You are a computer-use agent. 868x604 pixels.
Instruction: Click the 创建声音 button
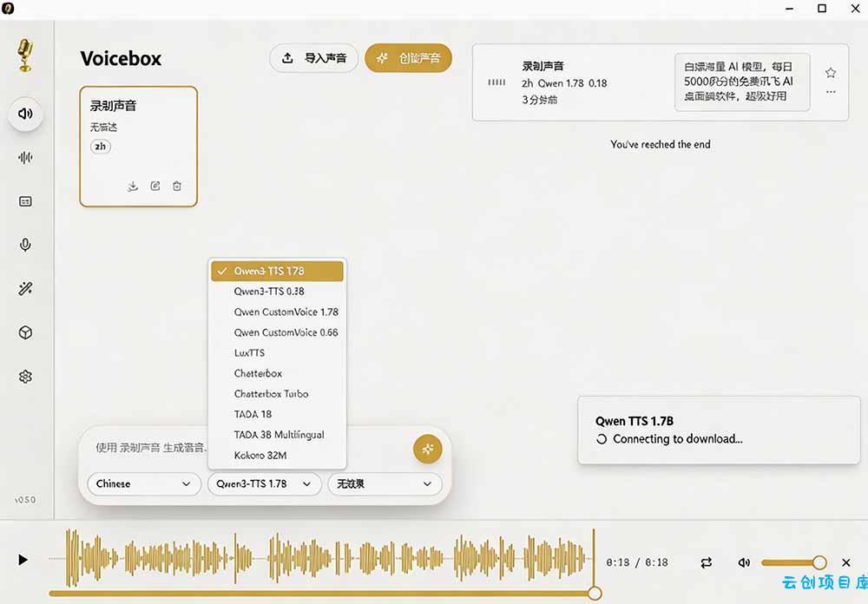pyautogui.click(x=409, y=58)
